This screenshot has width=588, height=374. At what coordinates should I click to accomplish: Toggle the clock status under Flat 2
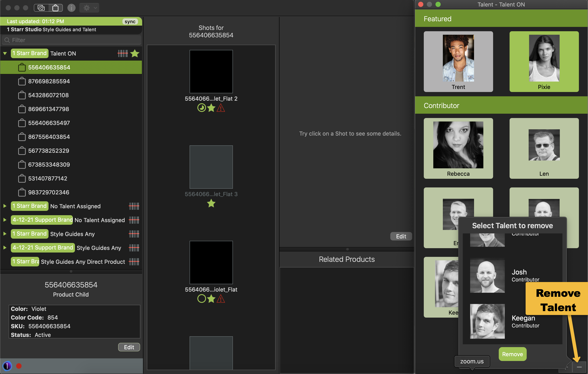tap(201, 108)
